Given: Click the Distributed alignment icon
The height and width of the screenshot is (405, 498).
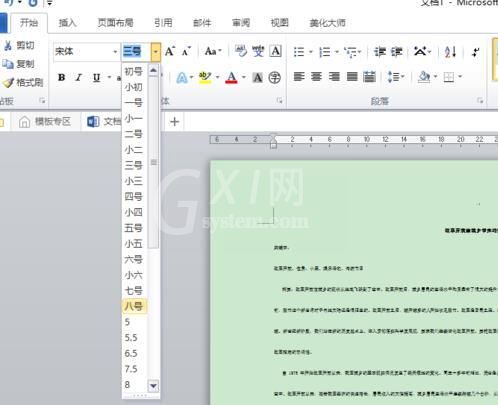Looking at the screenshot, I should pos(369,77).
